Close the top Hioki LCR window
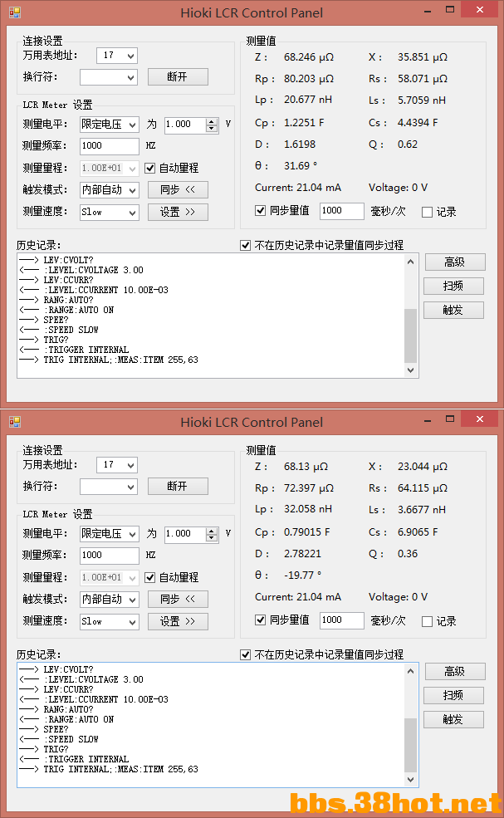504x818 pixels. coord(480,10)
